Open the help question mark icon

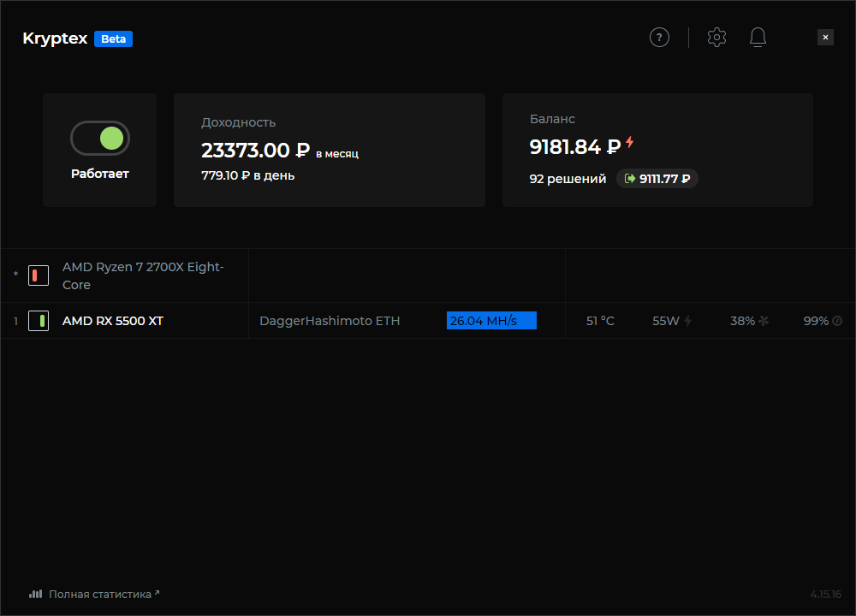click(x=659, y=38)
